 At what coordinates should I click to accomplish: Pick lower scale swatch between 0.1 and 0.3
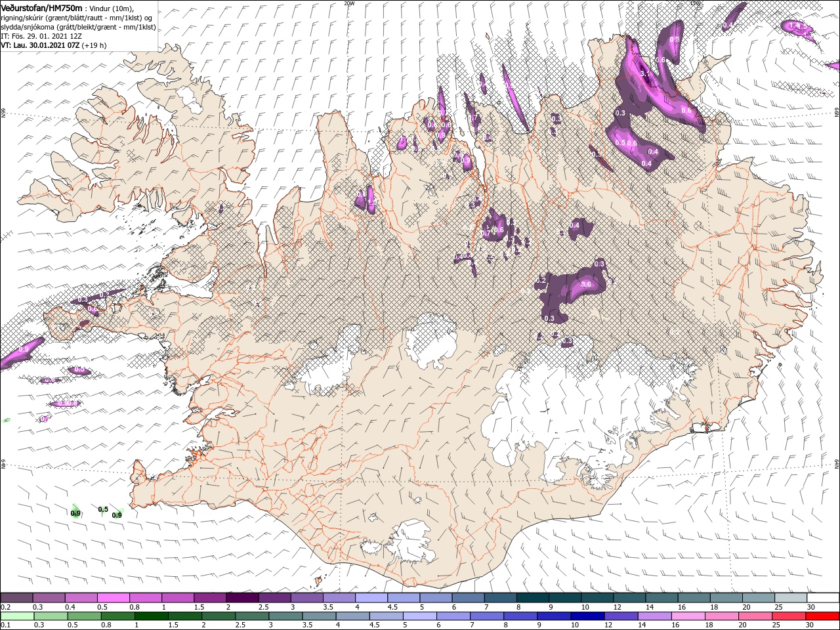pyautogui.click(x=16, y=616)
